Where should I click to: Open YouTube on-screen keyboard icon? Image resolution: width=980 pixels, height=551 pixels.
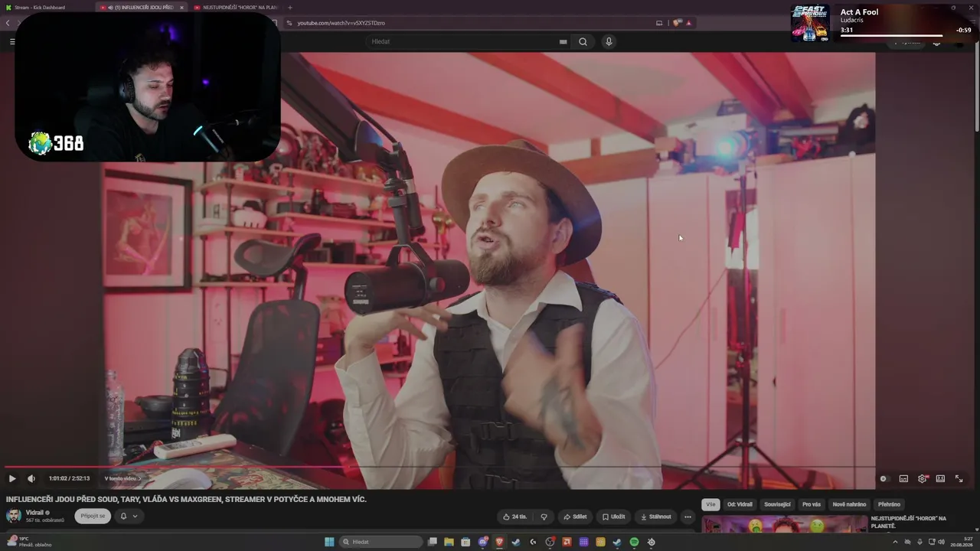click(563, 41)
